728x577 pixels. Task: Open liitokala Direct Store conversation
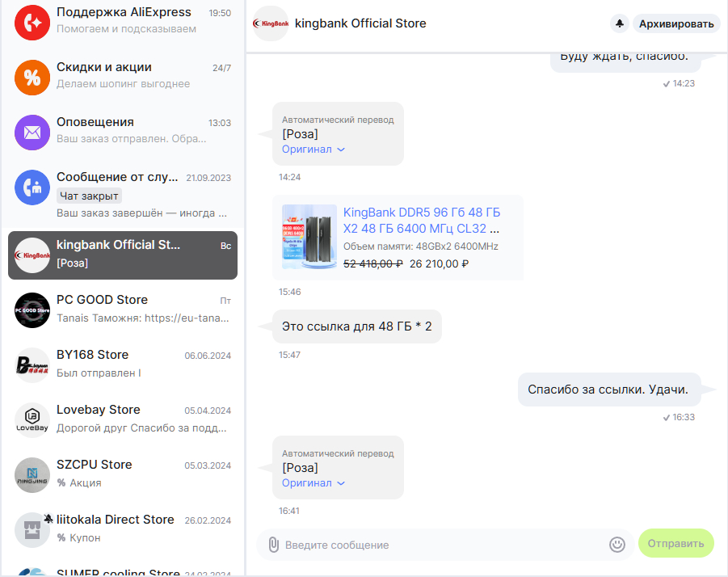[x=123, y=530]
